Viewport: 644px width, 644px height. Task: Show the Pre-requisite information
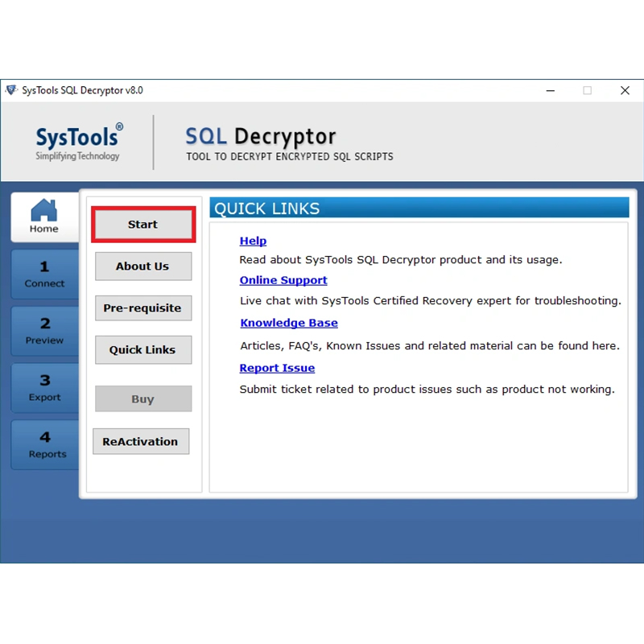coord(143,308)
